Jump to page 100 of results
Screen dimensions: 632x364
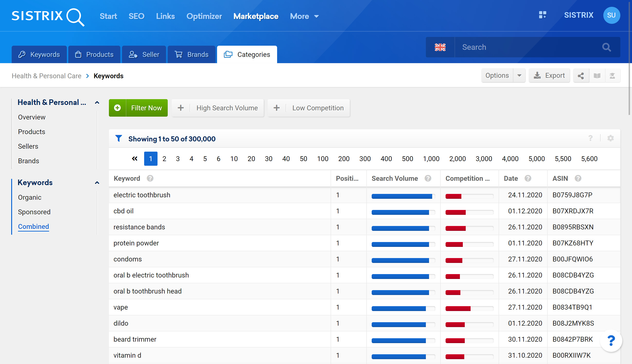click(323, 159)
